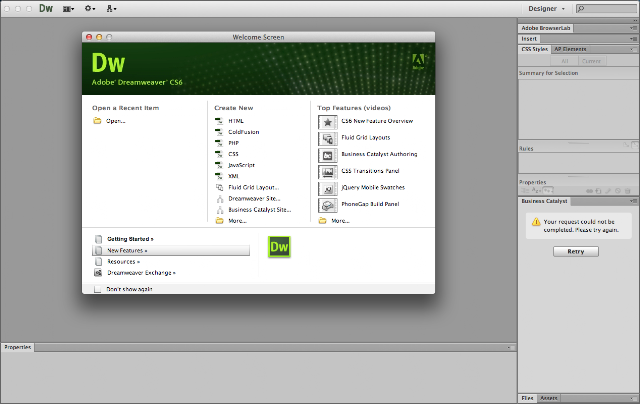Create a new ColdFusion document
The height and width of the screenshot is (404, 640).
point(244,132)
